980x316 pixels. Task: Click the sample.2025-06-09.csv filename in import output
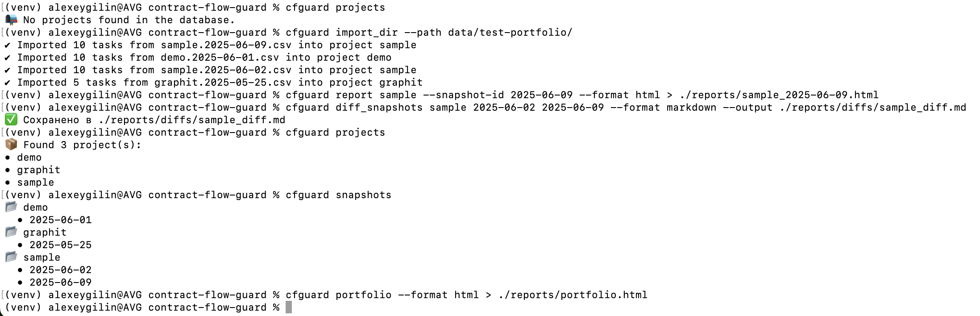click(226, 45)
